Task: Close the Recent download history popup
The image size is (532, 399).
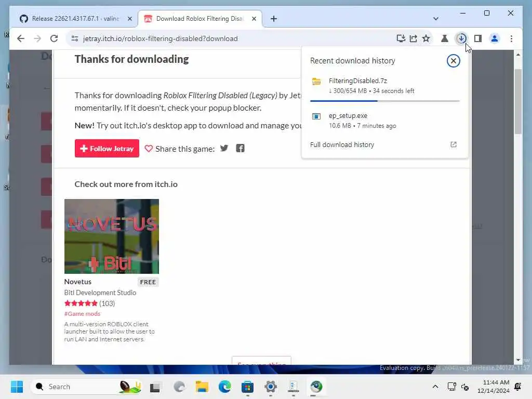Action: click(x=453, y=61)
